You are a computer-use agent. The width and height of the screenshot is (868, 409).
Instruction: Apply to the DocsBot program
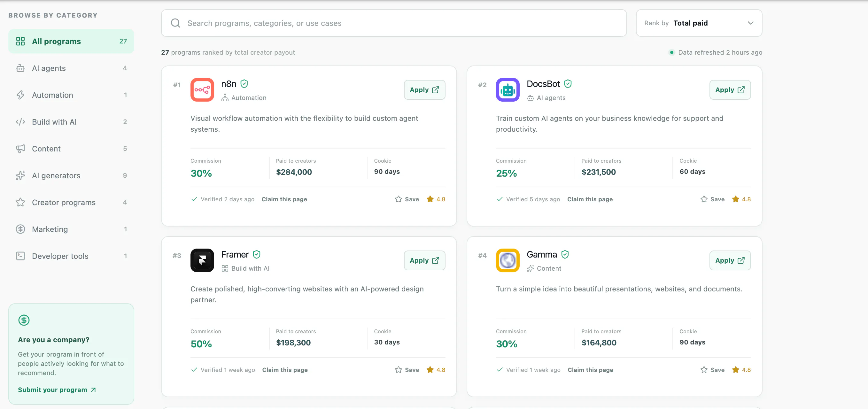[x=730, y=89]
